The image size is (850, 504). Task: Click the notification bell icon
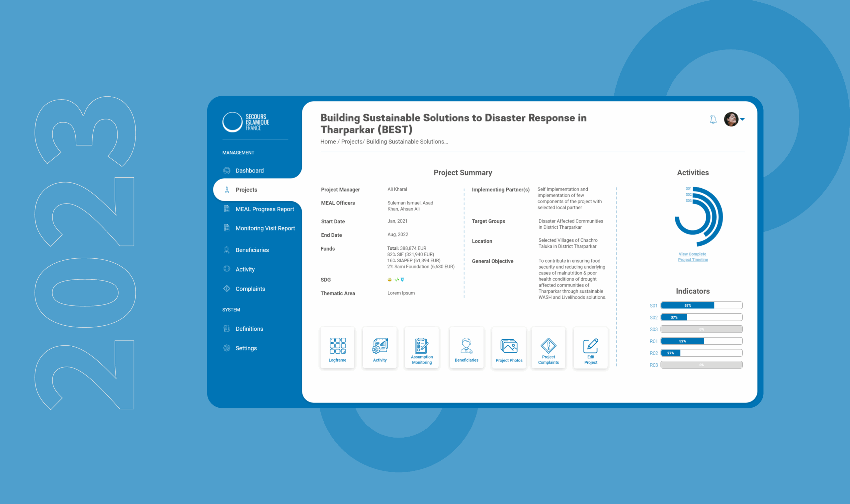713,119
